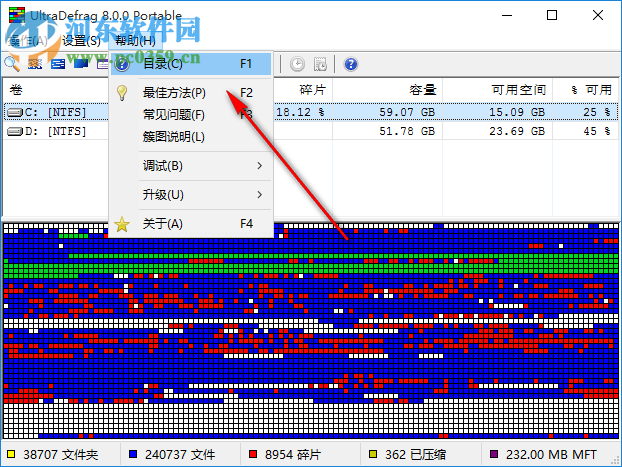This screenshot has width=622, height=467.
Task: Click the yellow swatch next to 362 已压缩
Action: tap(373, 454)
